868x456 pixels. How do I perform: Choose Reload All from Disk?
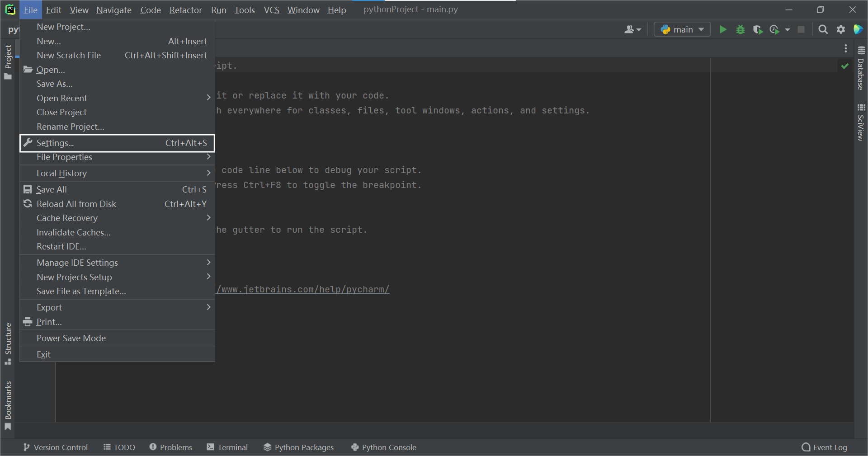(117, 204)
